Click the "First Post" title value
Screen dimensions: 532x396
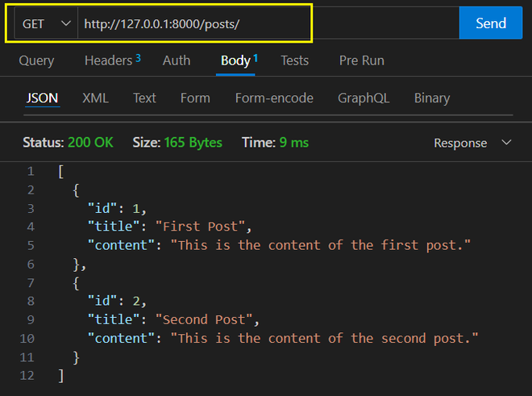[205, 227]
